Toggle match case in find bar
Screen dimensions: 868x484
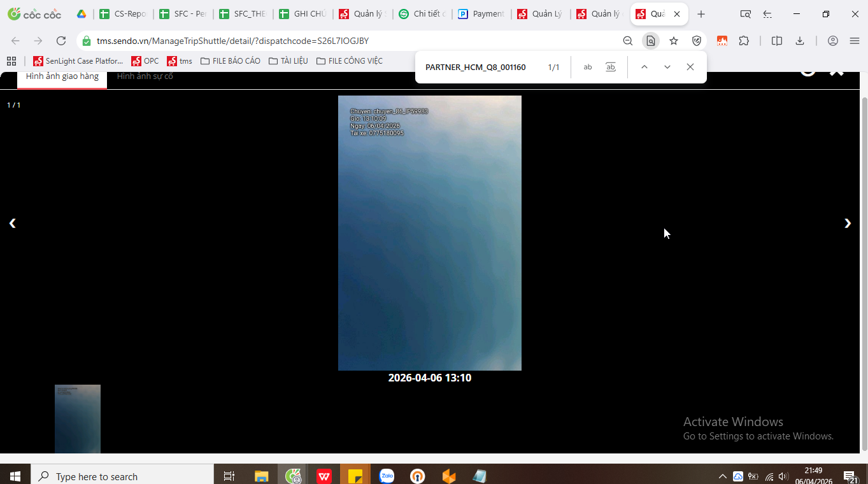click(588, 67)
